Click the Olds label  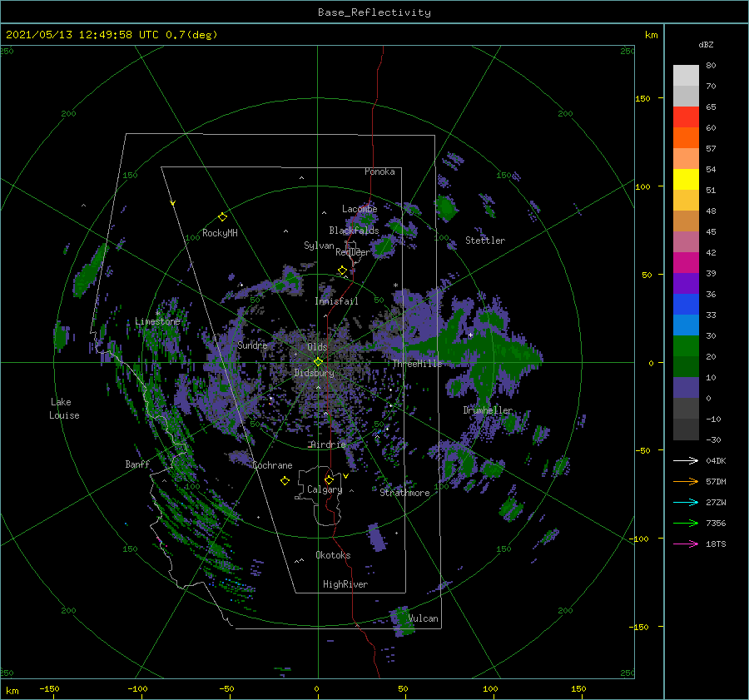317,347
